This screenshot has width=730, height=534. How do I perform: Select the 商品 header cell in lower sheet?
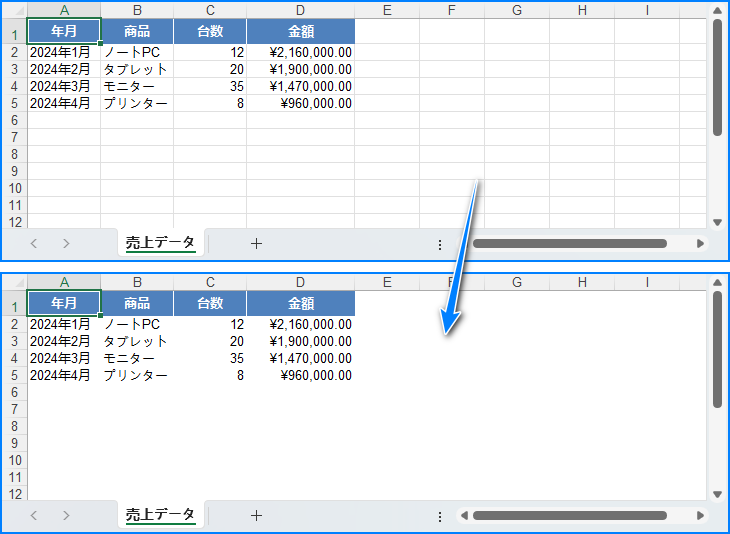click(x=137, y=303)
